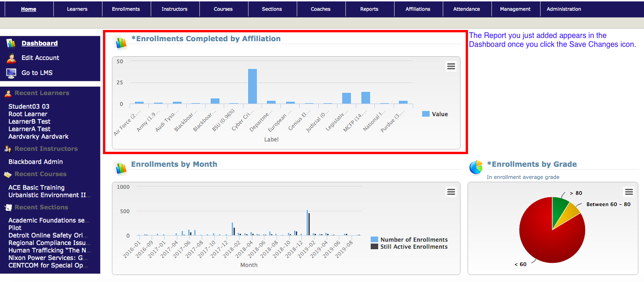Open the affiliation chart hamburger context menu
The image size is (644, 282).
click(x=451, y=67)
